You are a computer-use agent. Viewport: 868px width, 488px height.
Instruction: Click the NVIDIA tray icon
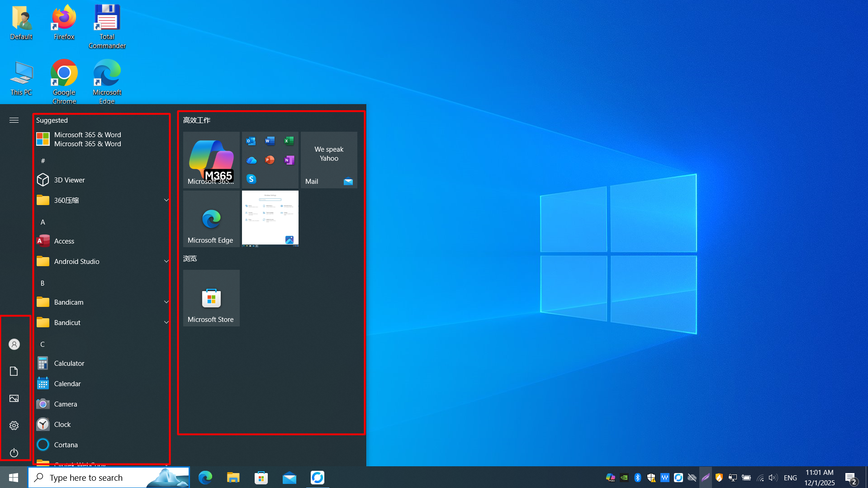tap(624, 478)
